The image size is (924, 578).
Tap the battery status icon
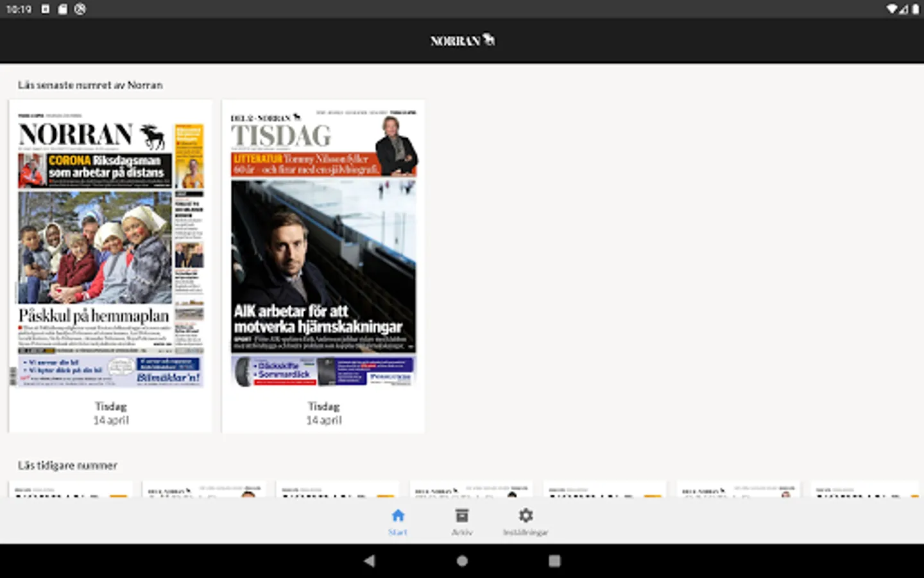click(x=916, y=9)
